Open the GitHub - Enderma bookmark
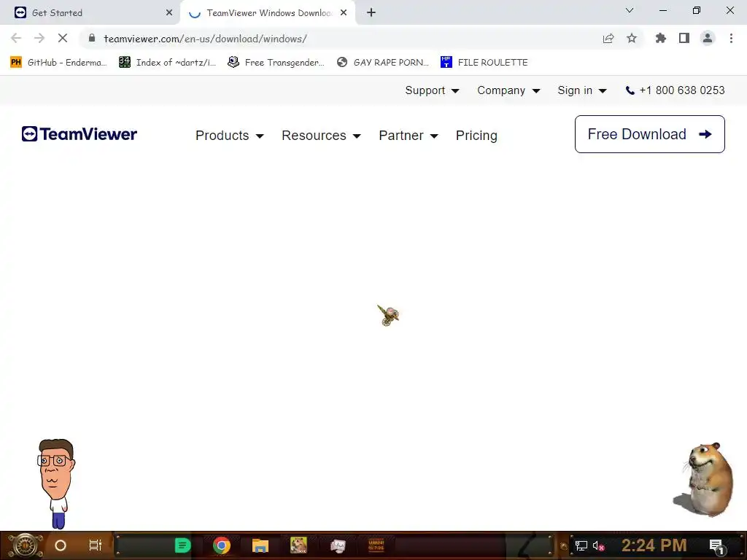Image resolution: width=747 pixels, height=560 pixels. click(x=58, y=63)
